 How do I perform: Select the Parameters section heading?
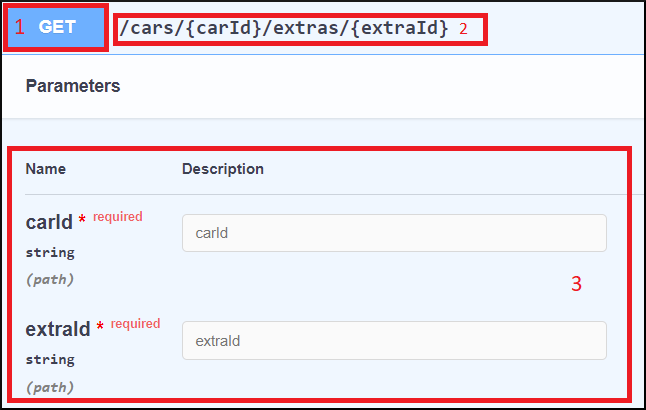point(73,86)
